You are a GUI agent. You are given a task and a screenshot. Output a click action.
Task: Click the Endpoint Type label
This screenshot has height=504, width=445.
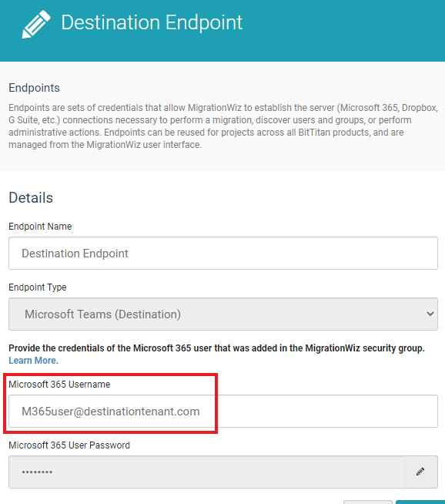(x=38, y=287)
